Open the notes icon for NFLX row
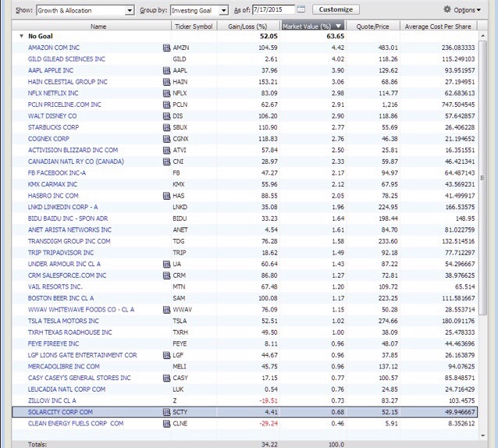Viewport: 498px width, 448px height. point(166,94)
